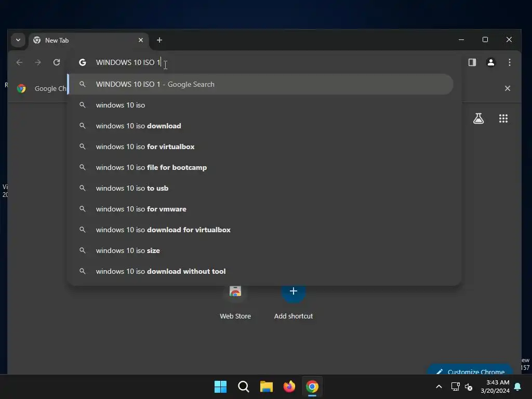Choose the 'windows 10 iso download' suggestion
Image resolution: width=532 pixels, height=399 pixels.
[260, 126]
